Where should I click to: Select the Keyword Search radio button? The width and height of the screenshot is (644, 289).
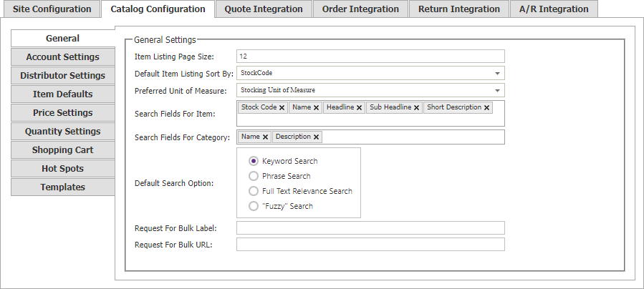click(x=254, y=161)
